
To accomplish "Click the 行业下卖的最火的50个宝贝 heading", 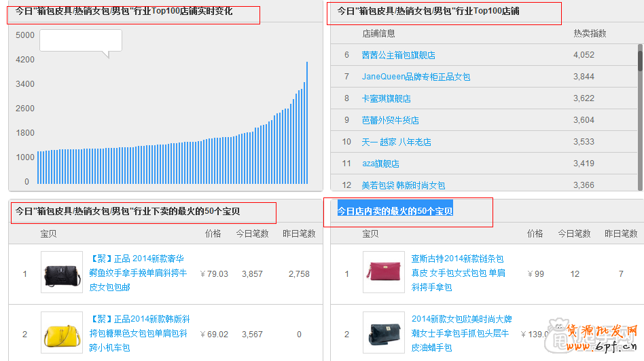I will pos(128,211).
